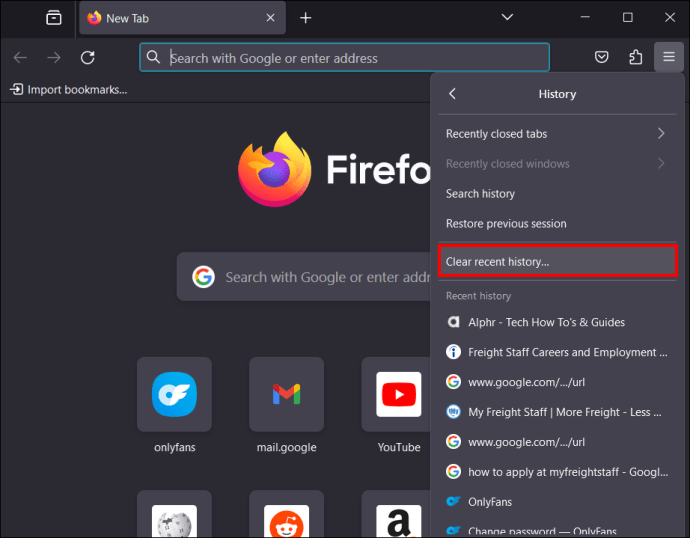Click the magnifier icon in address bar
The image size is (690, 538).
[153, 57]
